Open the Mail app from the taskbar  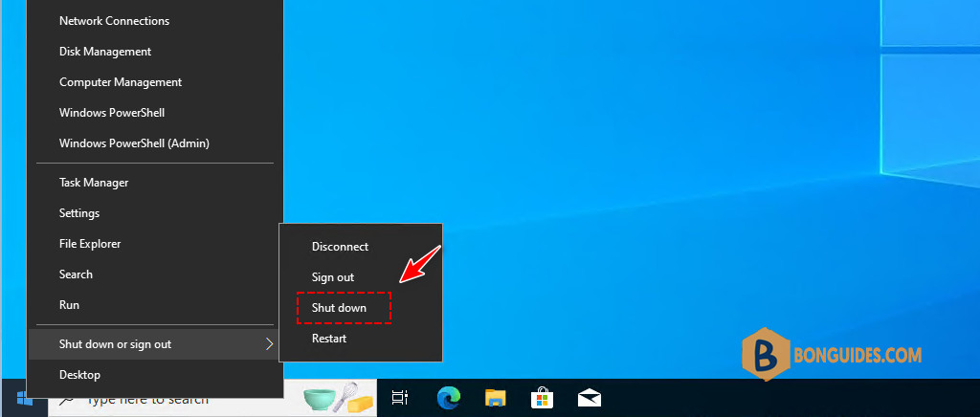click(x=589, y=398)
